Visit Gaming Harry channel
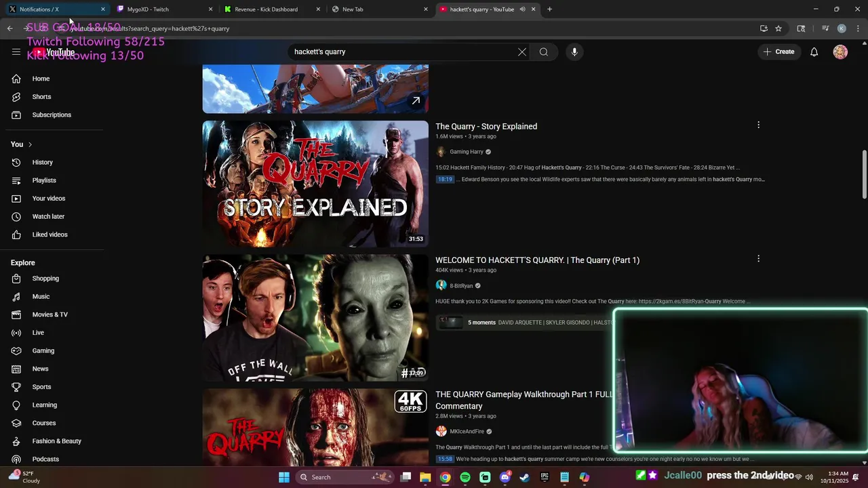Image resolution: width=868 pixels, height=488 pixels. 467,152
